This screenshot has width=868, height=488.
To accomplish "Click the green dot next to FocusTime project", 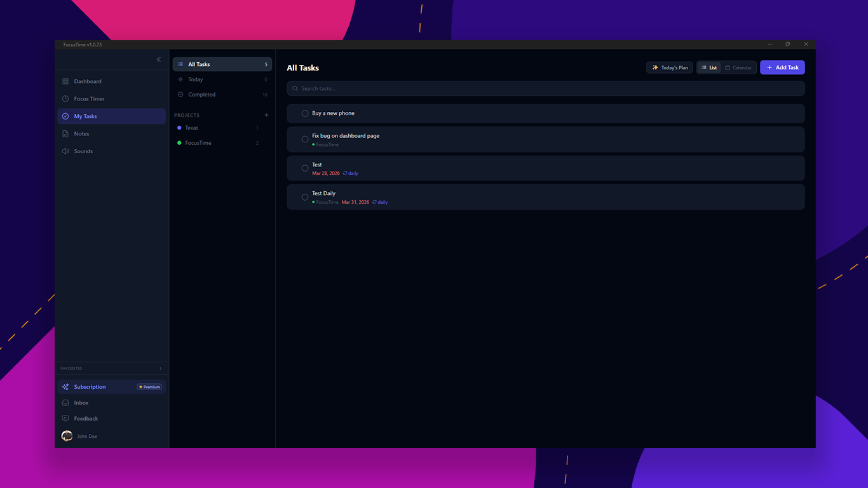I will tap(179, 143).
